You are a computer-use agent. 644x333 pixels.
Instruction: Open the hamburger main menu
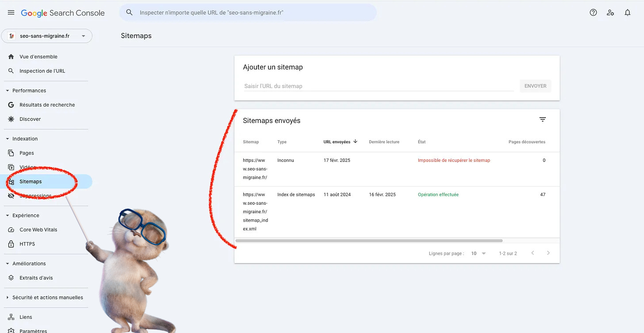(11, 12)
